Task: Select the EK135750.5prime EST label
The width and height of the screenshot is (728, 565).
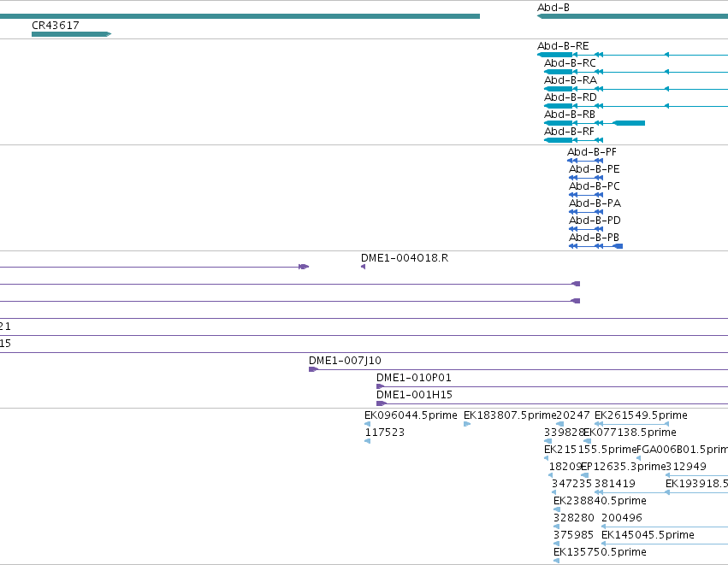Action: coord(600,552)
